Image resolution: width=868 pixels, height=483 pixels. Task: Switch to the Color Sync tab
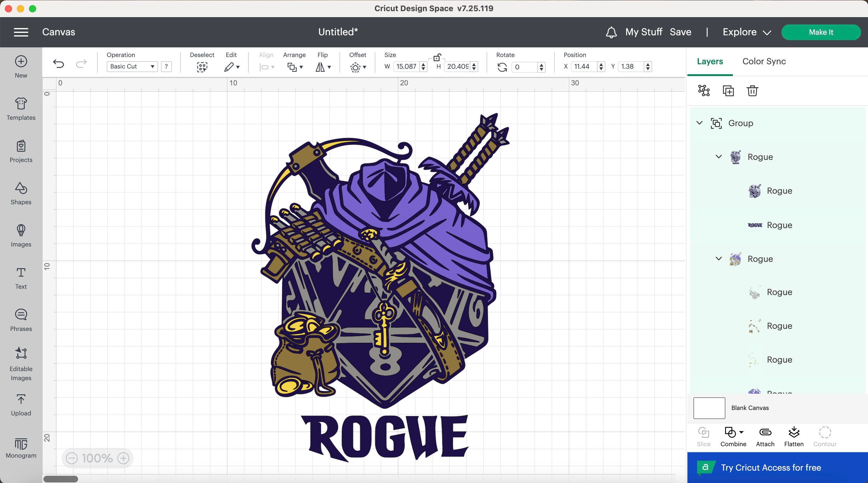[764, 61]
